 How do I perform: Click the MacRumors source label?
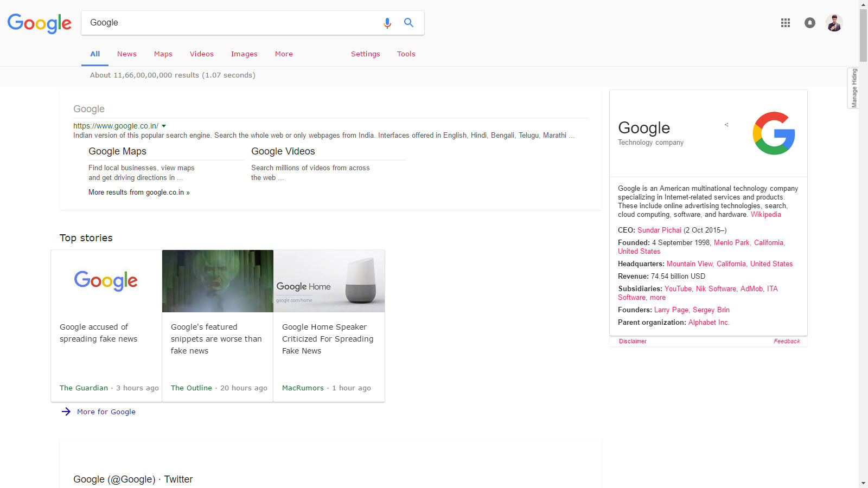(x=303, y=388)
